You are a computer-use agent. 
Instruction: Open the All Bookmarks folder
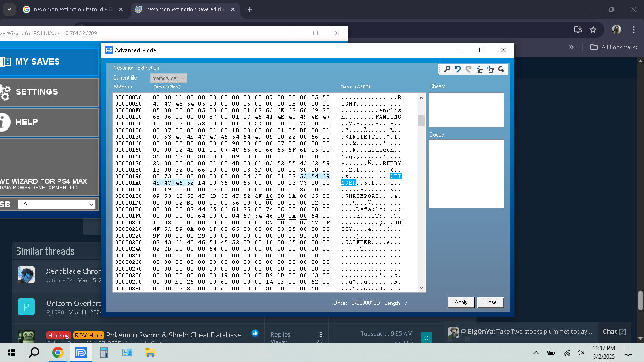point(614,47)
